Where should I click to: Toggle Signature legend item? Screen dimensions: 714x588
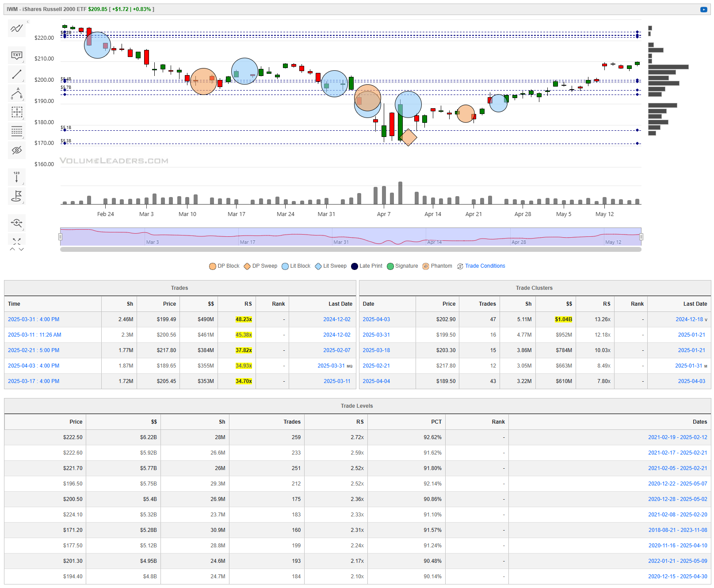[402, 266]
